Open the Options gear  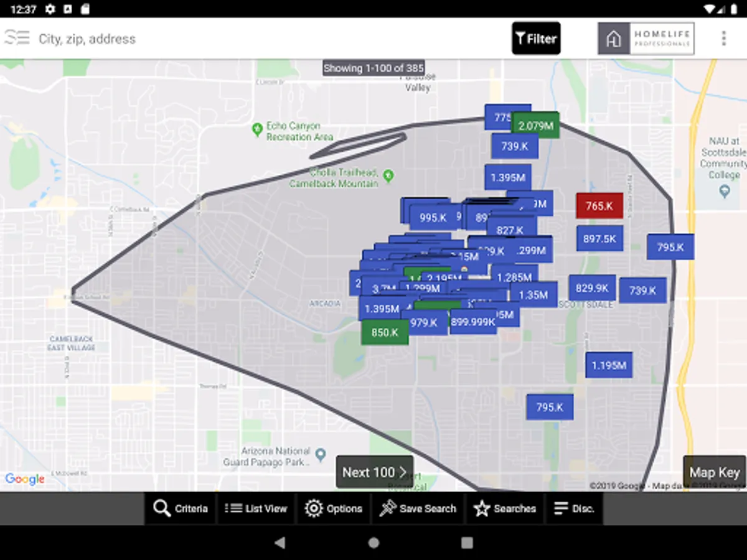333,508
